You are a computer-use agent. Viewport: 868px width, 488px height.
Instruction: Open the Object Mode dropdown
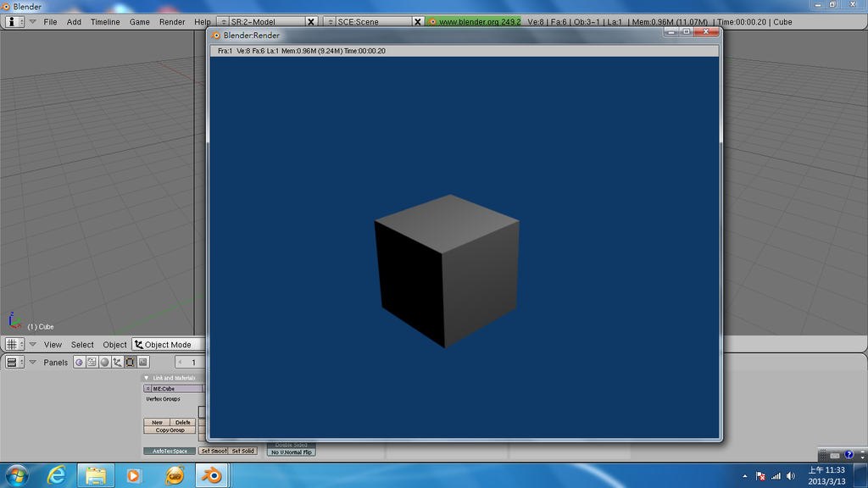pos(168,345)
